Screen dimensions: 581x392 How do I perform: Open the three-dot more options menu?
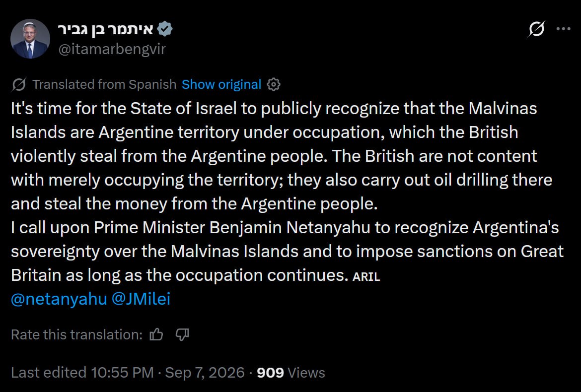(563, 29)
